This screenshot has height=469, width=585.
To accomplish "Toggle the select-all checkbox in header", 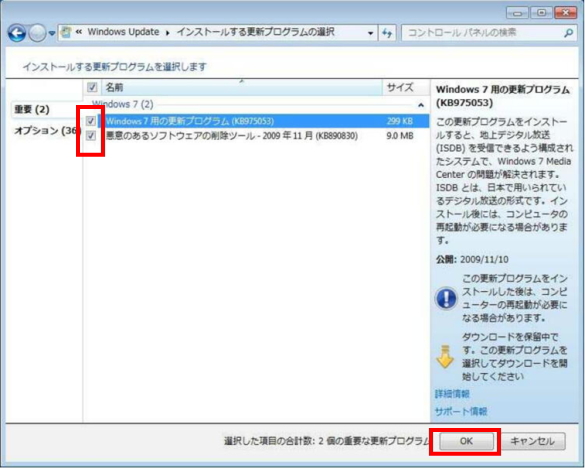I will [92, 87].
